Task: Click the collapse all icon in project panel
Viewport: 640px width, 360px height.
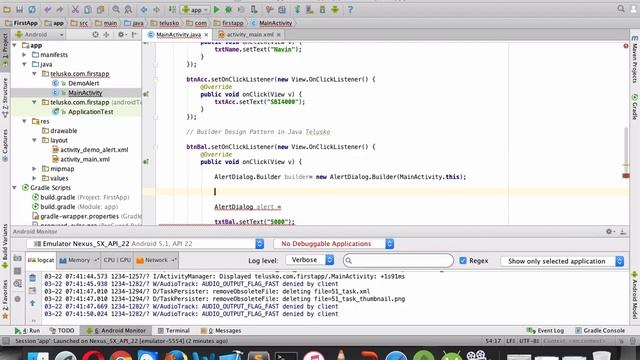Action: click(106, 35)
